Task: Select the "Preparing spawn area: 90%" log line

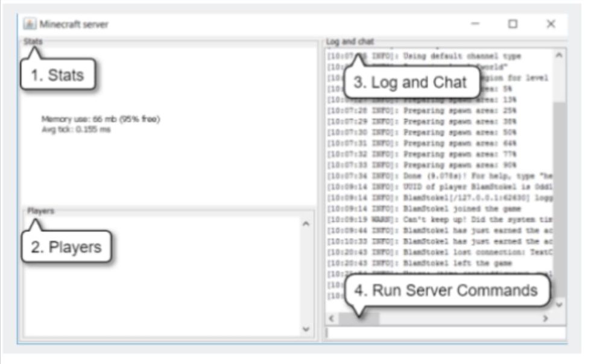Action: pos(422,165)
